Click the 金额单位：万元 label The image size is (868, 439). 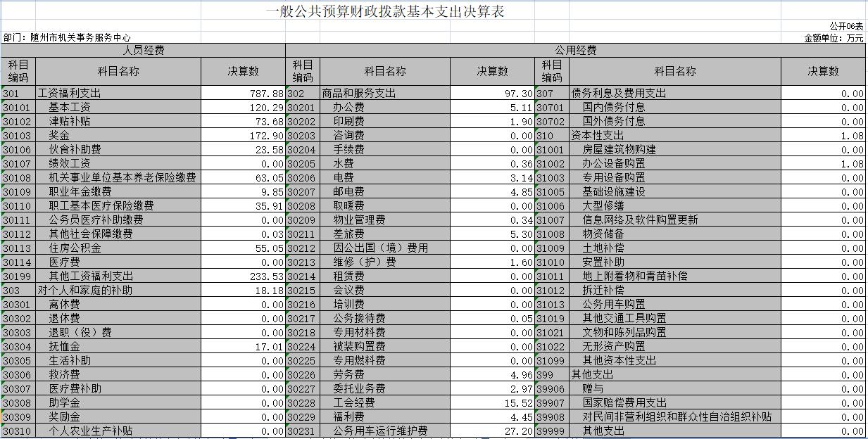pos(834,38)
